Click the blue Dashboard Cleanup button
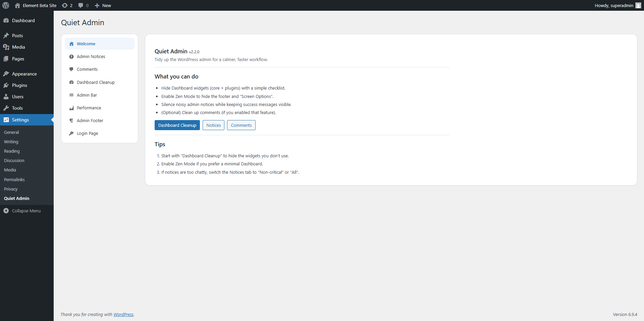This screenshot has height=321, width=644. point(177,125)
